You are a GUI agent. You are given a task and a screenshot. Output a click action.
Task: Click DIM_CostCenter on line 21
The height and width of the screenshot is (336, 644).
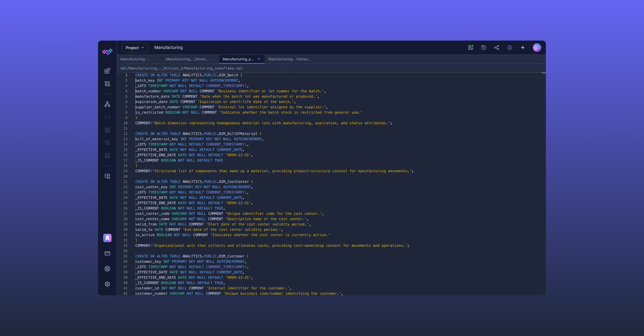pos(234,182)
